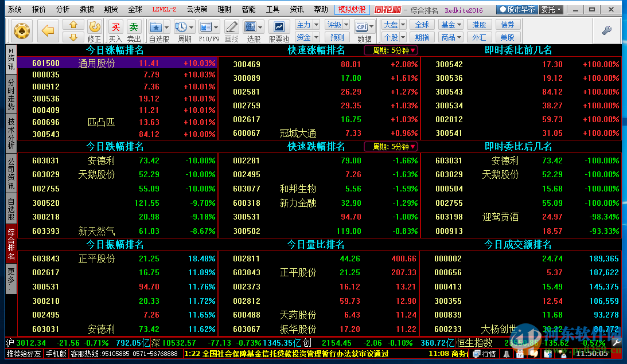Open 快速涨幅排名 周期 5分钟 dropdown
The width and height of the screenshot is (627, 364).
tap(391, 50)
